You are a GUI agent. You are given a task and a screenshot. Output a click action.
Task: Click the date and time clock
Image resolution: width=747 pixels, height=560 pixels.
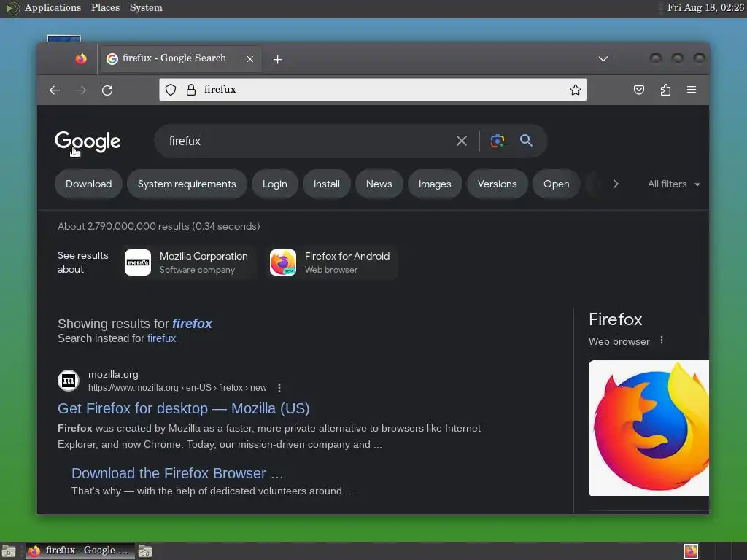(705, 7)
